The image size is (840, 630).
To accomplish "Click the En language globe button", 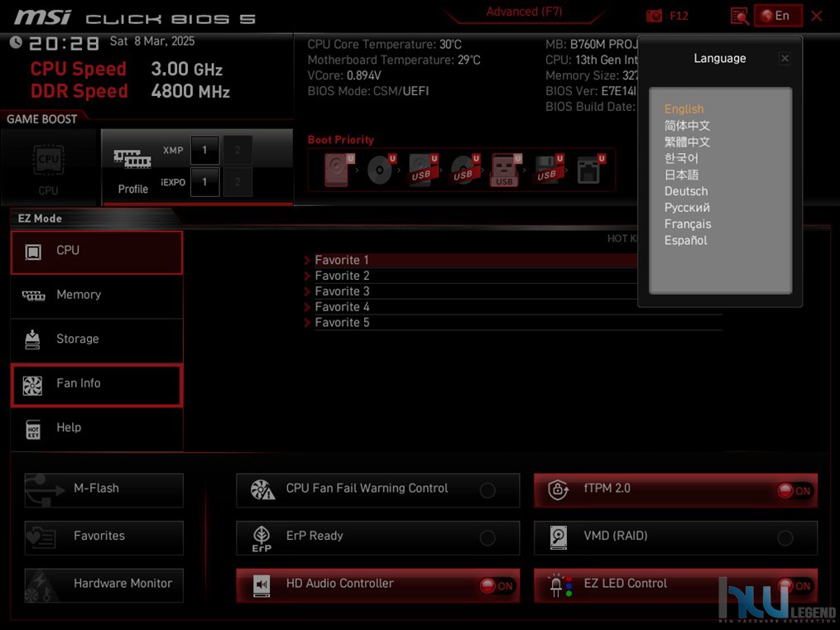I will 778,16.
